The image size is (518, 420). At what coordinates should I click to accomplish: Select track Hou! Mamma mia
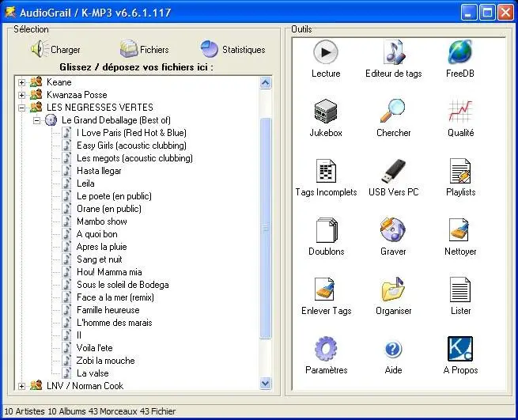click(109, 272)
